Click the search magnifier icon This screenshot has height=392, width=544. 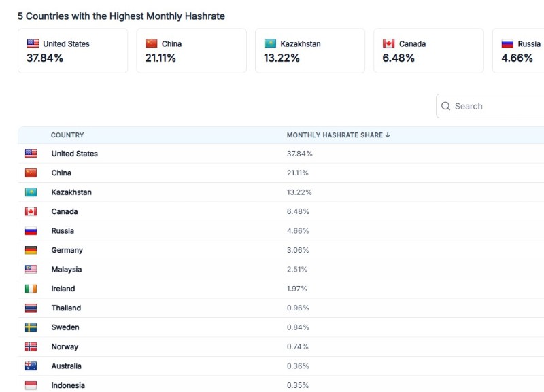445,106
